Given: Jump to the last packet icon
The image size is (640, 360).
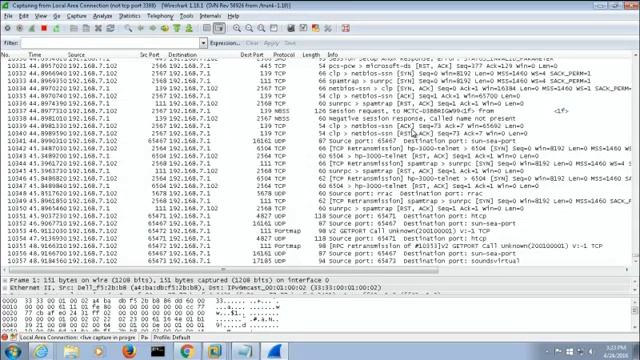Looking at the screenshot, I should tap(189, 28).
